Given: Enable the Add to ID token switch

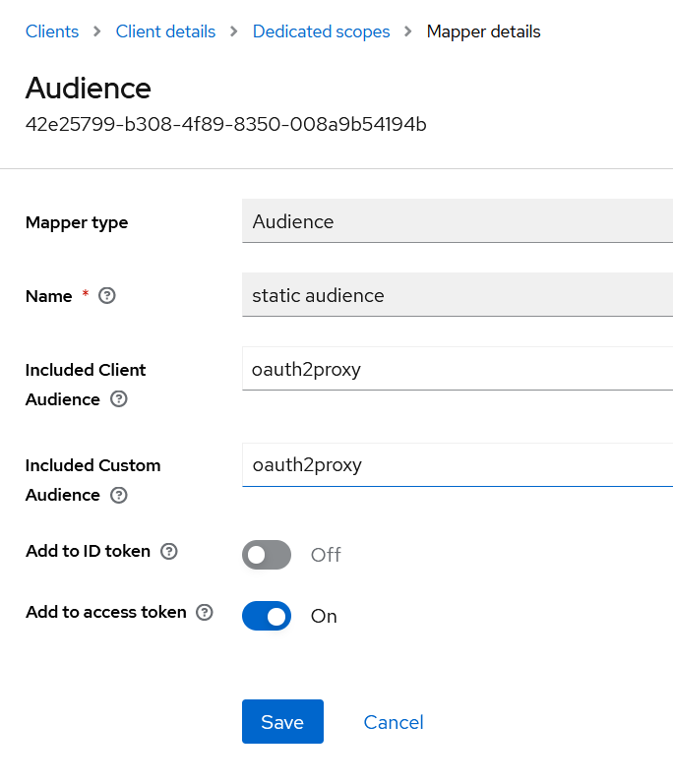Looking at the screenshot, I should (x=267, y=555).
